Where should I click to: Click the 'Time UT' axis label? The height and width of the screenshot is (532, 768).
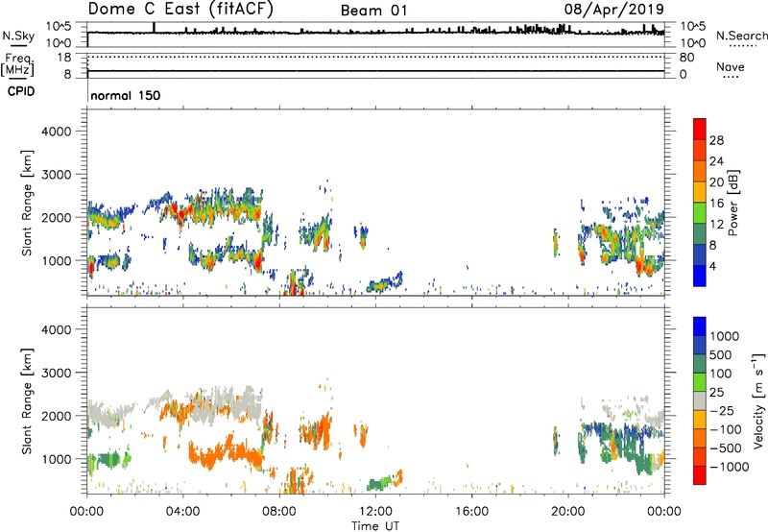point(375,526)
